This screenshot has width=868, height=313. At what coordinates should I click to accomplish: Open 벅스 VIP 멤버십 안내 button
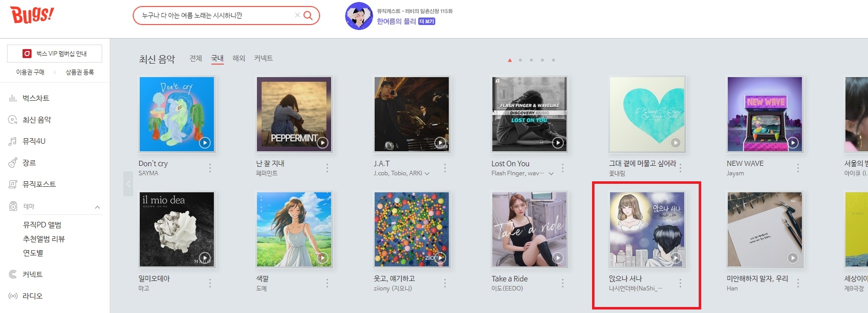[55, 54]
